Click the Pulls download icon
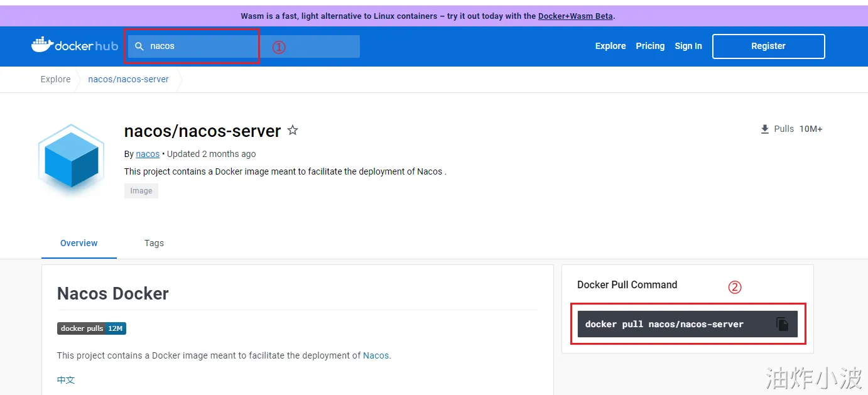The image size is (868, 395). coord(765,129)
